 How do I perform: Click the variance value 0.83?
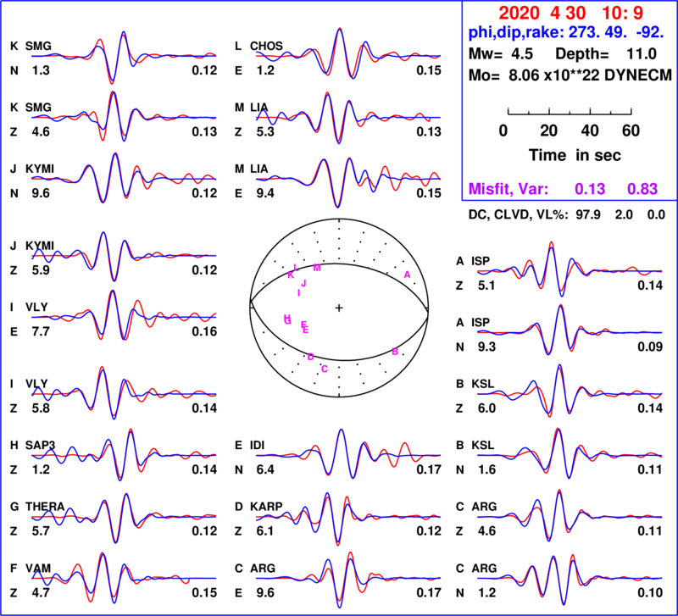(x=642, y=189)
